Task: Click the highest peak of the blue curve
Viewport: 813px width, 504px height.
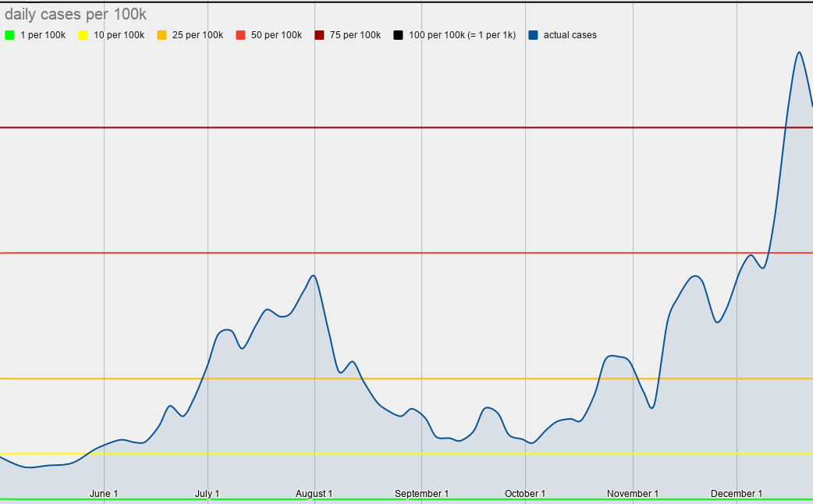Action: 799,52
